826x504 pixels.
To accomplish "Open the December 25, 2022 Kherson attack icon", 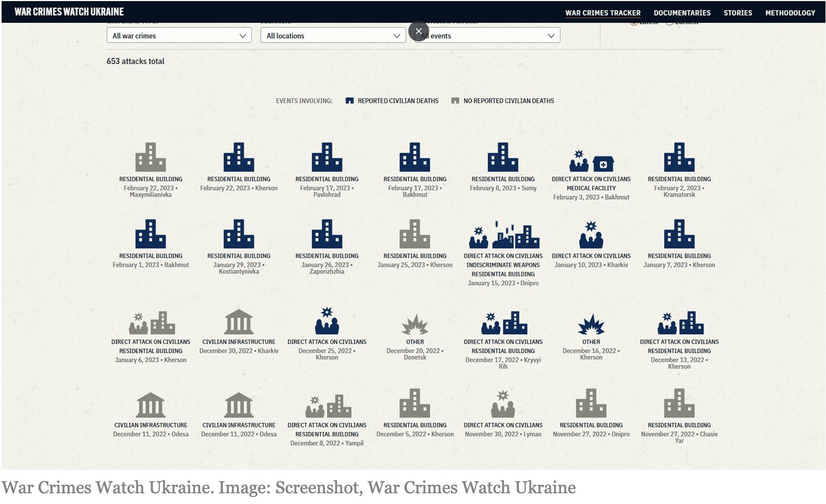I will pyautogui.click(x=327, y=321).
